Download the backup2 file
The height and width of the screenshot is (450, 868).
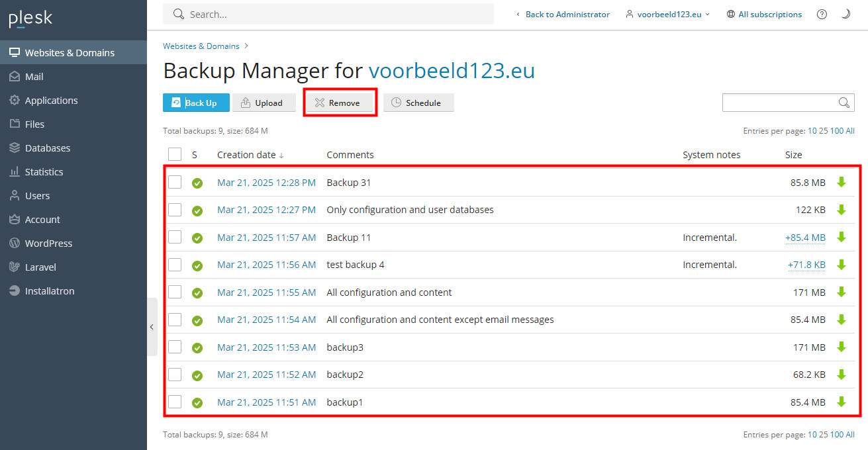pyautogui.click(x=842, y=375)
